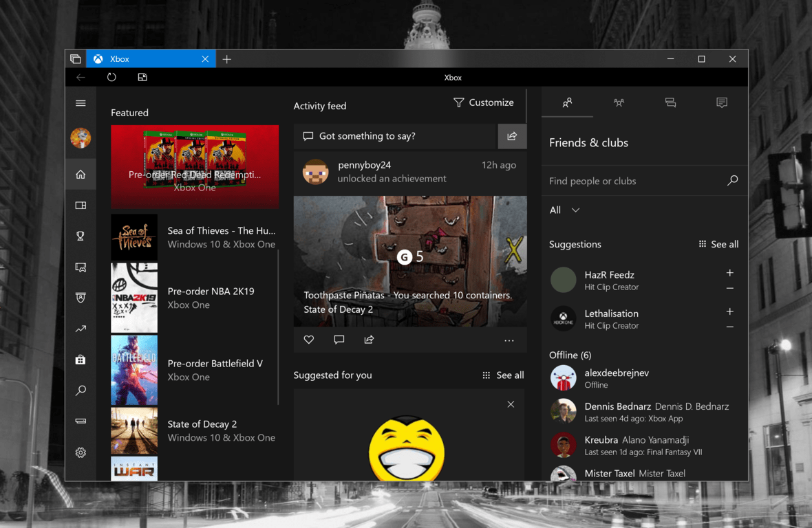This screenshot has height=528, width=812.
Task: Open Customize filter for the Activity feed
Action: (484, 102)
